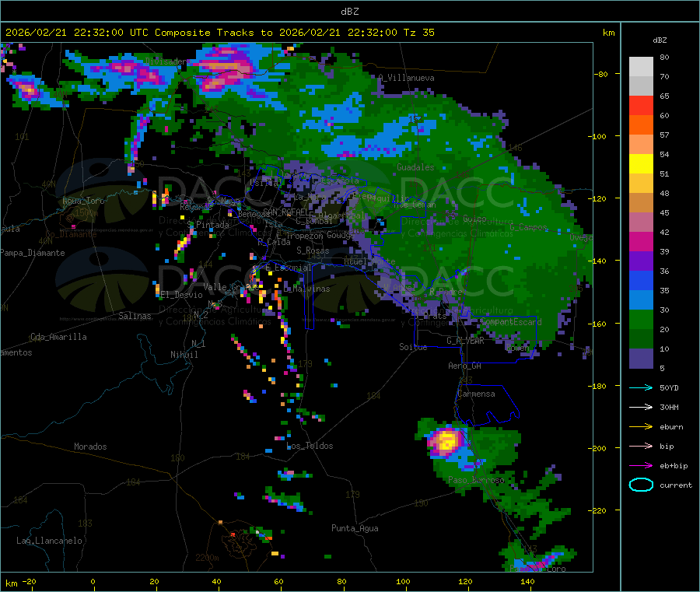Click the 'Salinas' map label
This screenshot has width=700, height=592.
tap(135, 316)
